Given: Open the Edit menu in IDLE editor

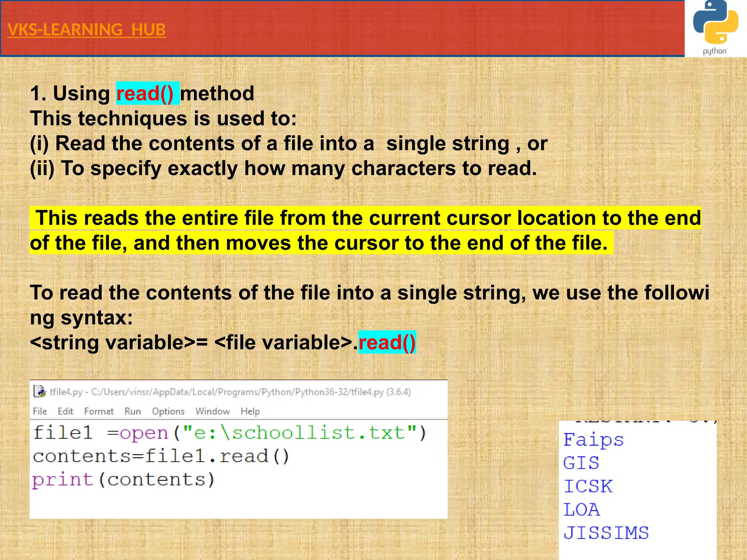Looking at the screenshot, I should pos(65,411).
